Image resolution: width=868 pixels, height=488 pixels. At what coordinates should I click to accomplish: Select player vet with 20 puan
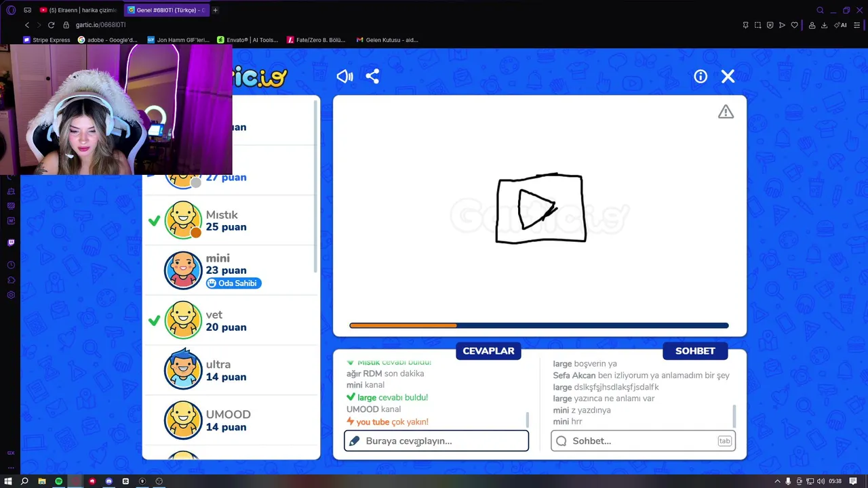231,320
